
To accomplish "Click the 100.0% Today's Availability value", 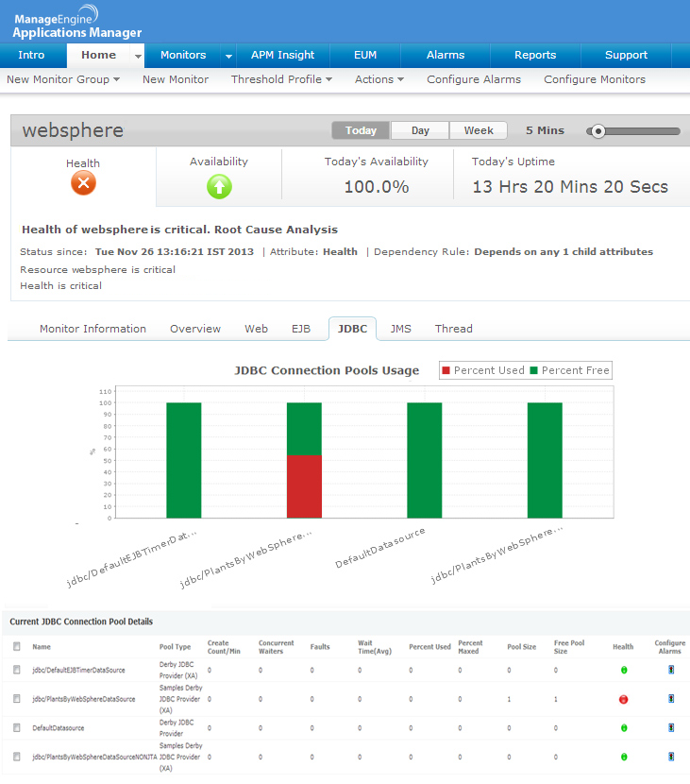I will [377, 187].
